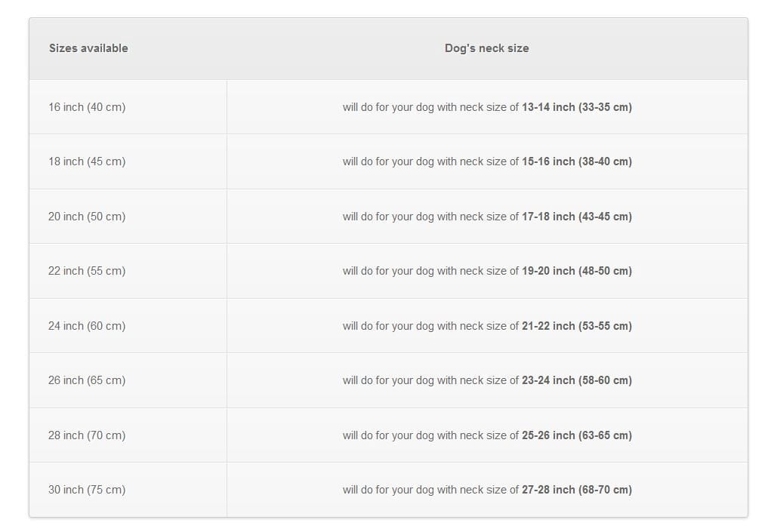Click "will do for your dog" in last row
This screenshot has height=532, width=768.
(x=388, y=490)
